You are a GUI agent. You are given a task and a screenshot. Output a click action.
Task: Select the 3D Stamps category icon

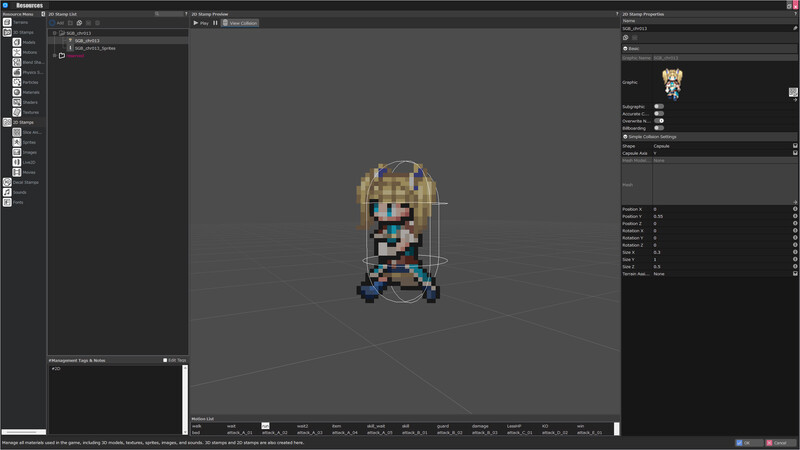click(7, 32)
